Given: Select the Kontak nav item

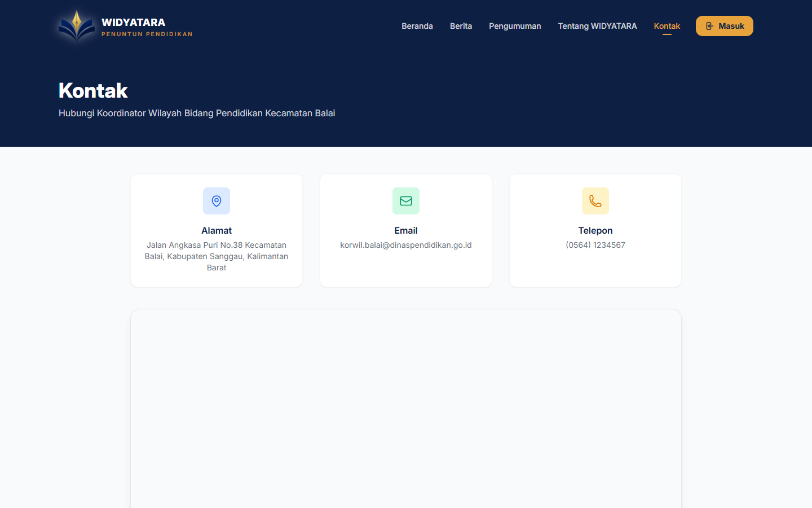Looking at the screenshot, I should [667, 26].
